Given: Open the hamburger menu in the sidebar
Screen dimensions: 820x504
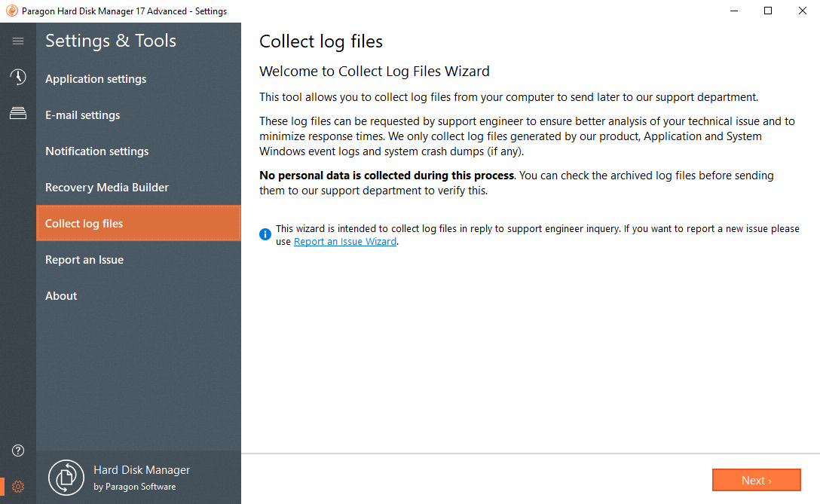Looking at the screenshot, I should point(17,41).
